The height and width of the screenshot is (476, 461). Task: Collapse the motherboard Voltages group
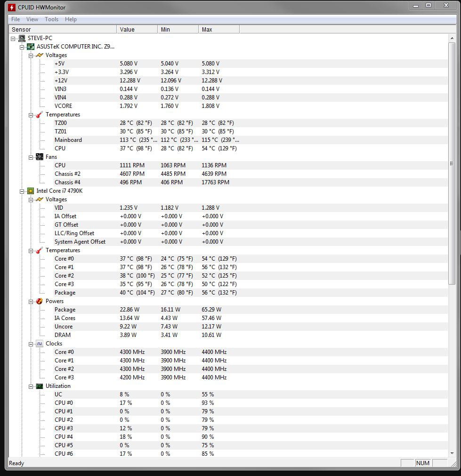(x=31, y=56)
